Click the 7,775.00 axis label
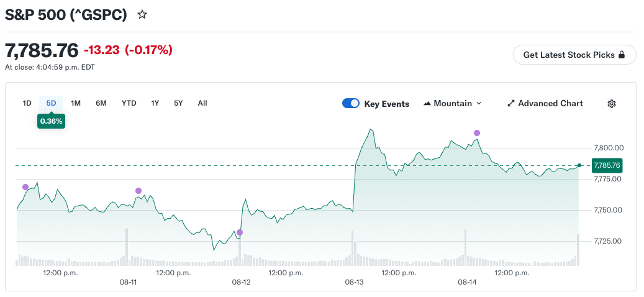644x297 pixels. 609,179
